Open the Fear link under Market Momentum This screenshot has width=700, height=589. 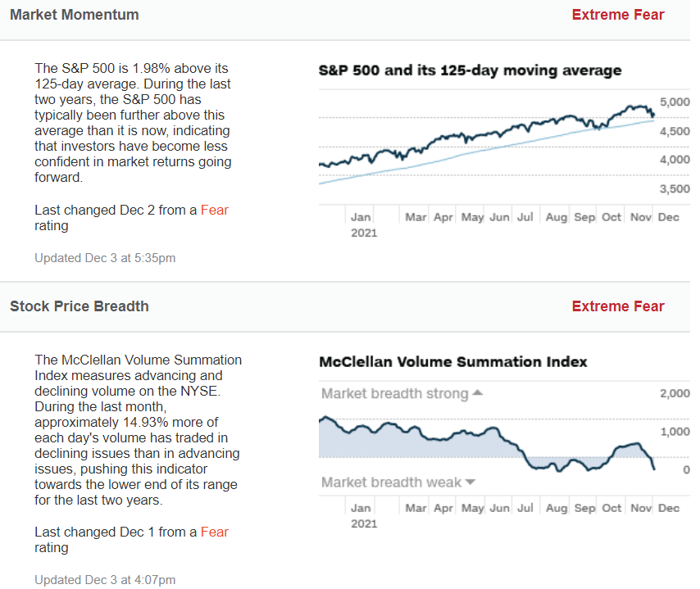[x=215, y=210]
